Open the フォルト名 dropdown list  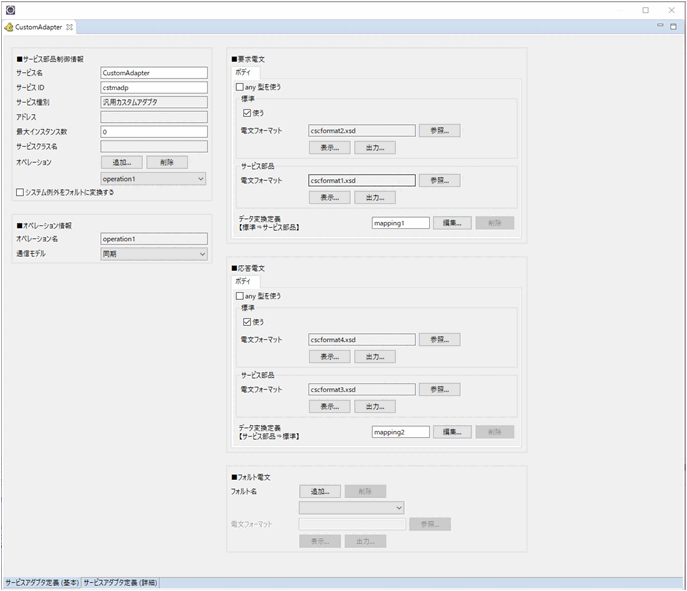pyautogui.click(x=351, y=507)
